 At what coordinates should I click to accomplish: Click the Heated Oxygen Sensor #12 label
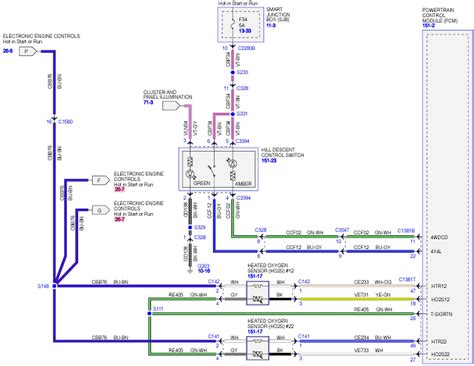click(271, 268)
